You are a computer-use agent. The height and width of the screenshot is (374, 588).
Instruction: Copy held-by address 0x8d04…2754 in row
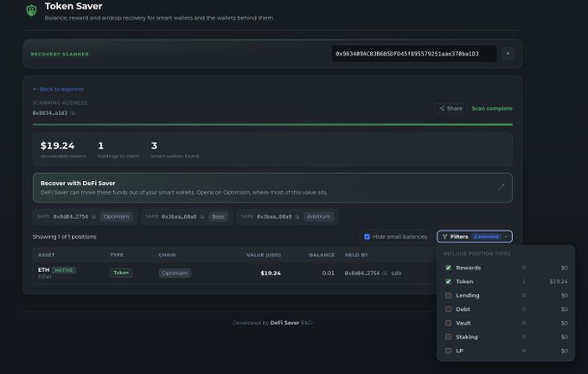[x=385, y=274]
